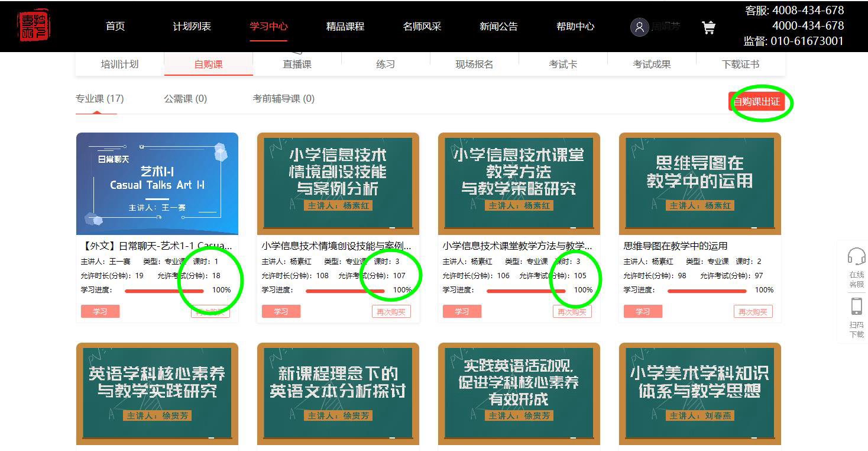
Task: Open 计划列表 in the navigation bar
Action: [192, 27]
